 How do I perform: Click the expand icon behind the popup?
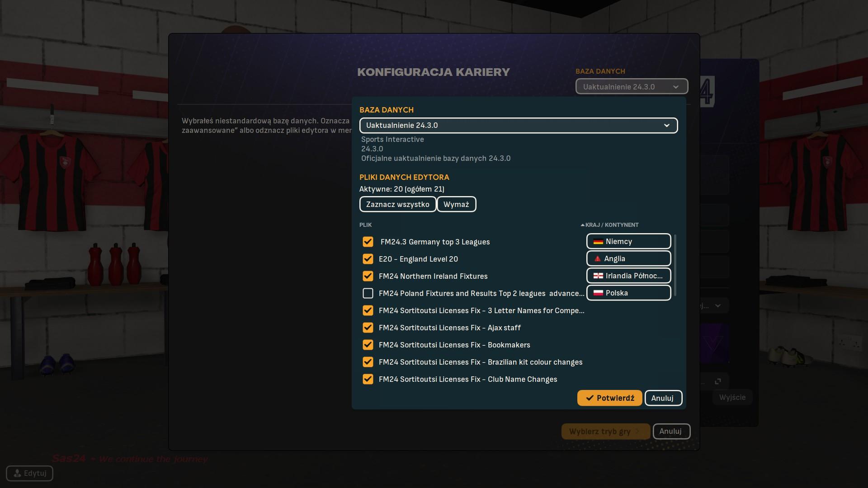click(x=718, y=381)
